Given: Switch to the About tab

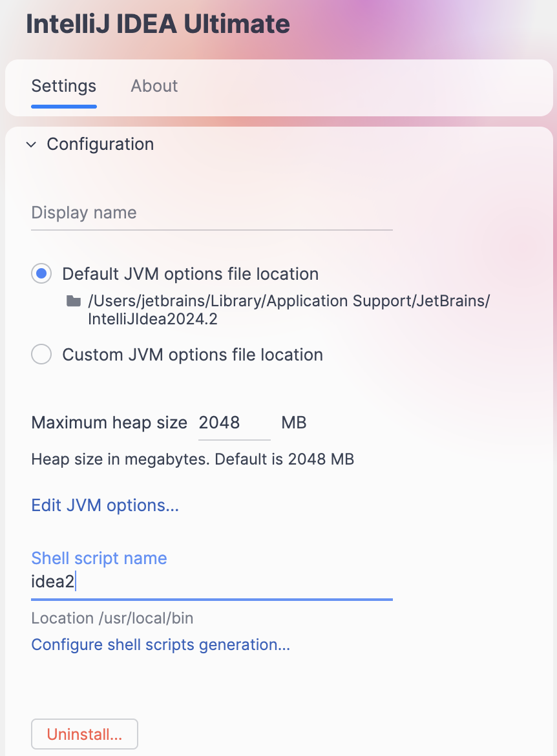Looking at the screenshot, I should tap(154, 85).
